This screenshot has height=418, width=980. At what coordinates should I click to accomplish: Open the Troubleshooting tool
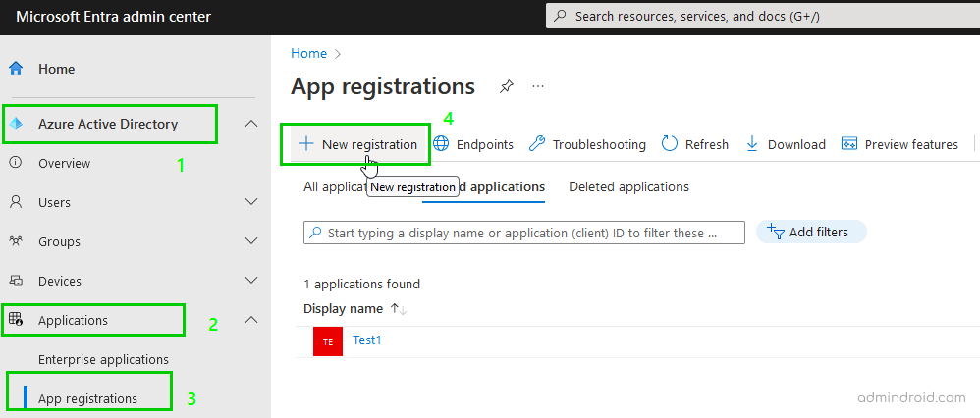[587, 144]
